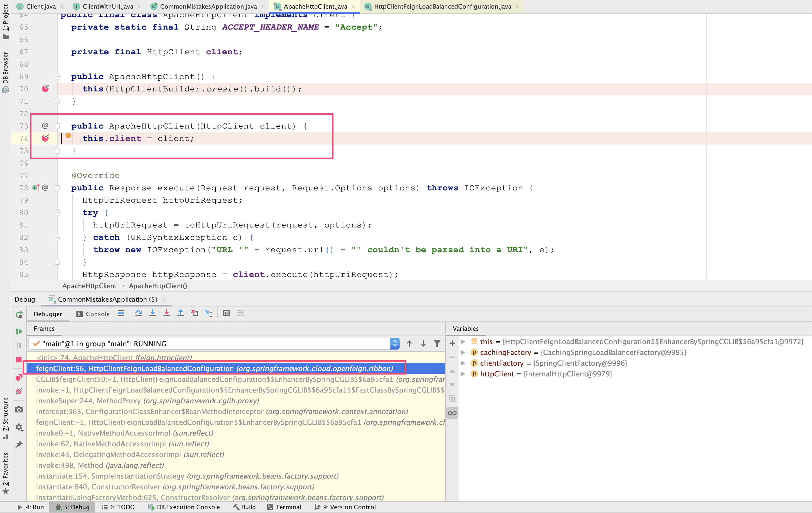Click the Step Out icon
Viewport: 812px width, 513px height.
tap(181, 313)
